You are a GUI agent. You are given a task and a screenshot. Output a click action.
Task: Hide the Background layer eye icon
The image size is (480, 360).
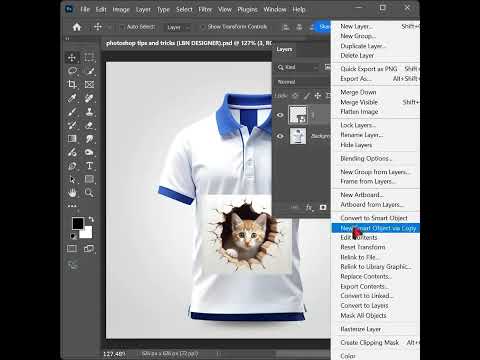[x=280, y=136]
